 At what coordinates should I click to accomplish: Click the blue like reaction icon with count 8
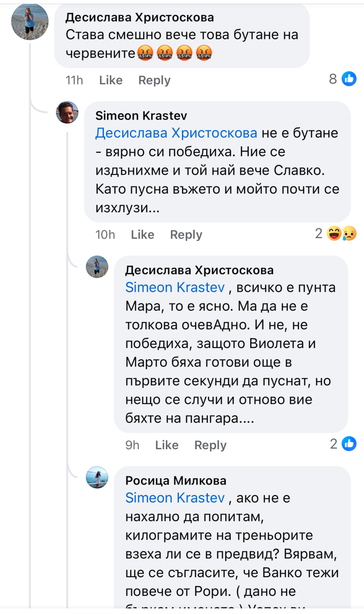tap(349, 79)
